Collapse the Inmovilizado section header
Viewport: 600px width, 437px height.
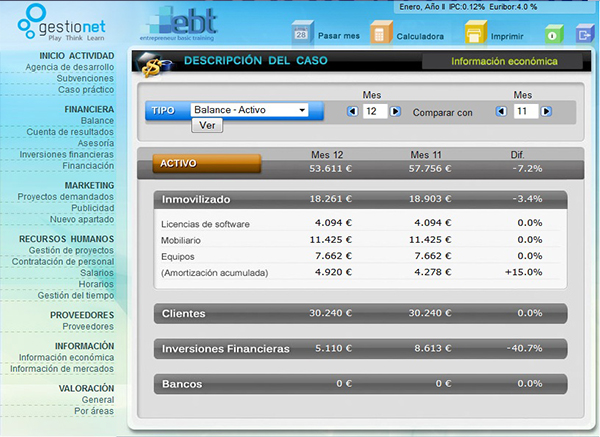click(x=360, y=199)
